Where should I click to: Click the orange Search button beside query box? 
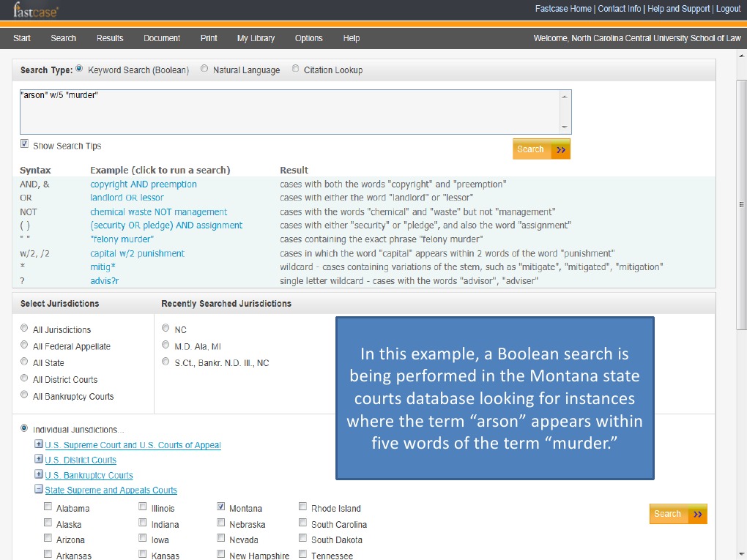click(541, 149)
